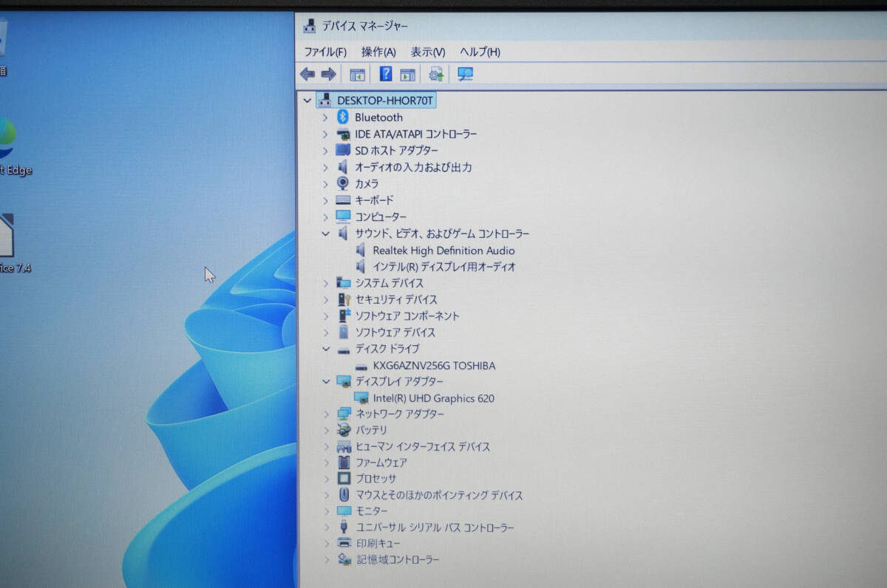Click the update device driver toolbar icon

[436, 74]
